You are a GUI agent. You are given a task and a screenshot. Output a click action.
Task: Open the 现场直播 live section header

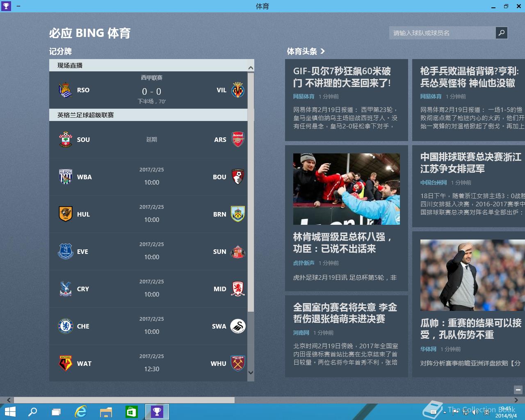coord(148,66)
